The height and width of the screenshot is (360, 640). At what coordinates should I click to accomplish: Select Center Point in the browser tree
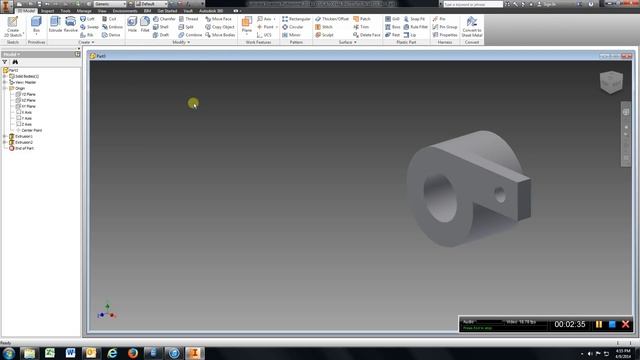[x=29, y=130]
